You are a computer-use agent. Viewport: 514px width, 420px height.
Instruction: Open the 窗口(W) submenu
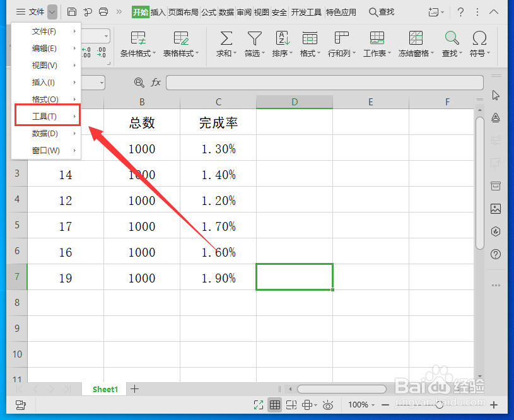coord(46,151)
